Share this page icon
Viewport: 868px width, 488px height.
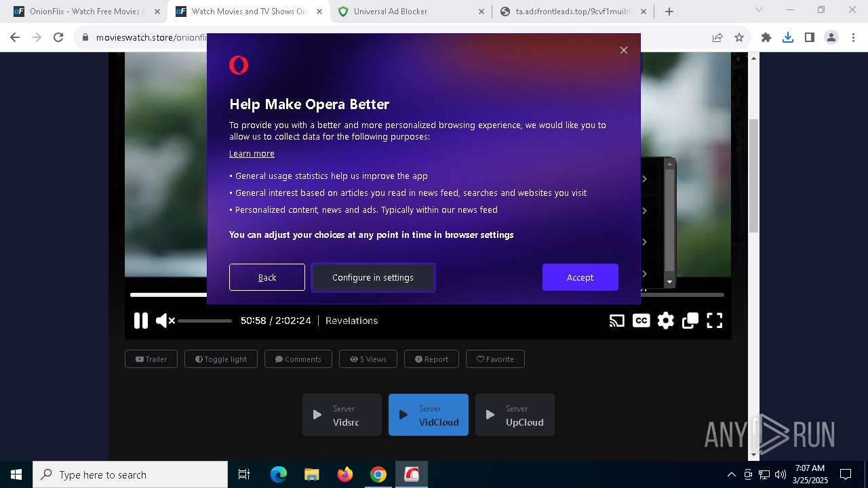point(717,38)
